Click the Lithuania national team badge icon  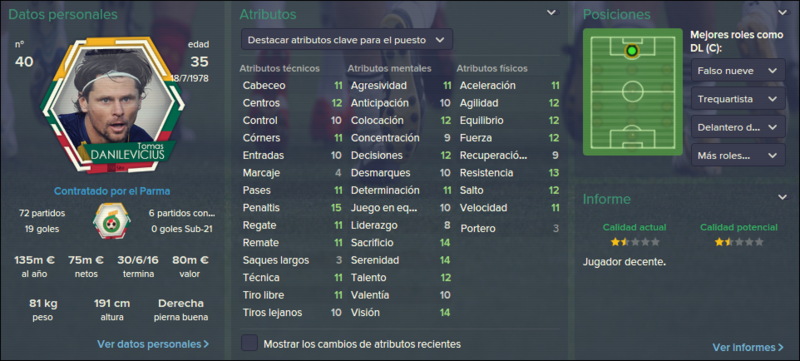tap(111, 220)
